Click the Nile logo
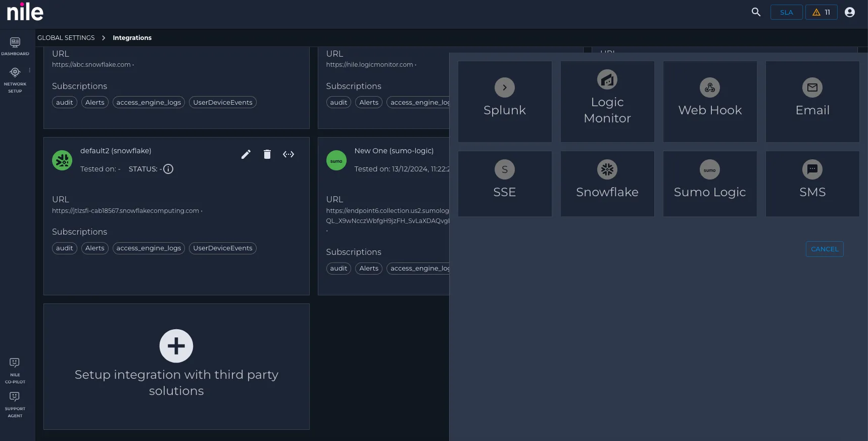Screen dimensions: 868x441 [25, 12]
